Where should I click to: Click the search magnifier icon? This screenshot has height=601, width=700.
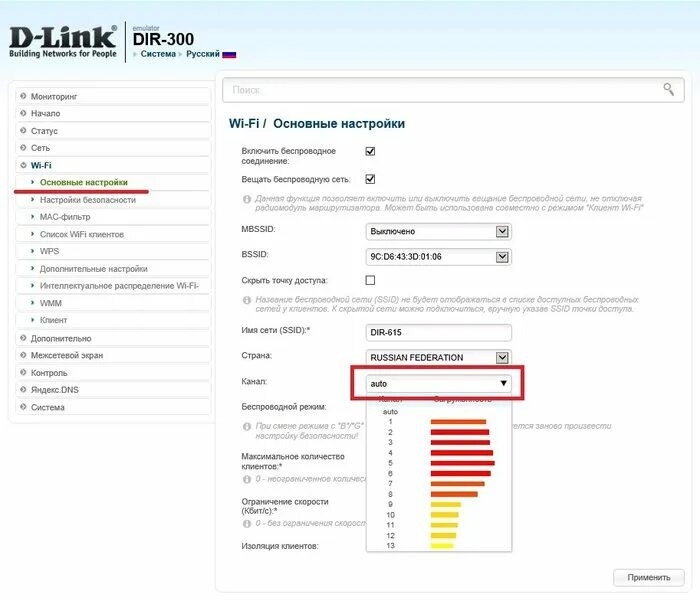click(668, 89)
